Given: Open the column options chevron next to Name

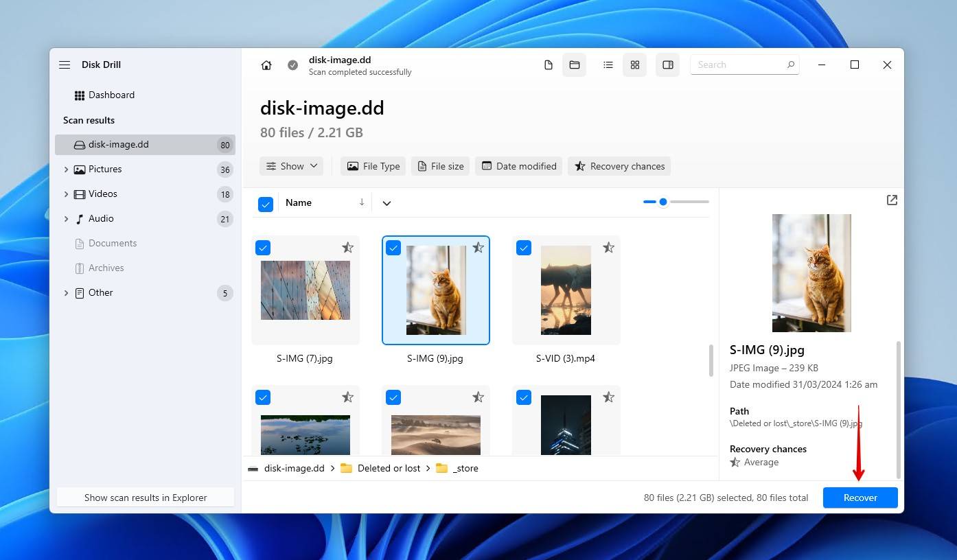Looking at the screenshot, I should (387, 203).
